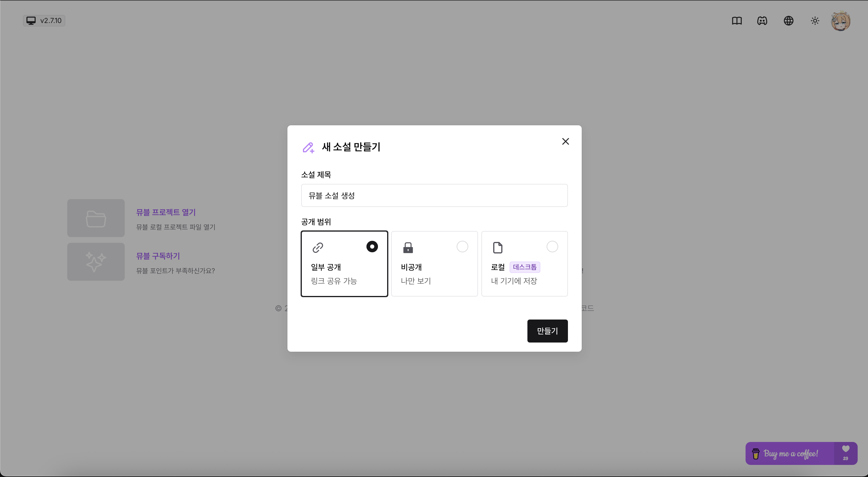868x477 pixels.
Task: Focus the 소설 제목 text field
Action: (x=434, y=195)
